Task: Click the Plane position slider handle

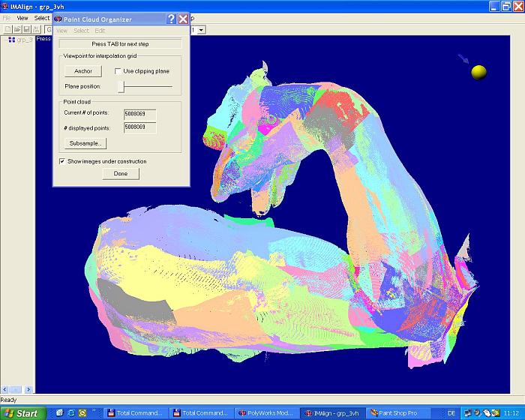Action: [121, 87]
